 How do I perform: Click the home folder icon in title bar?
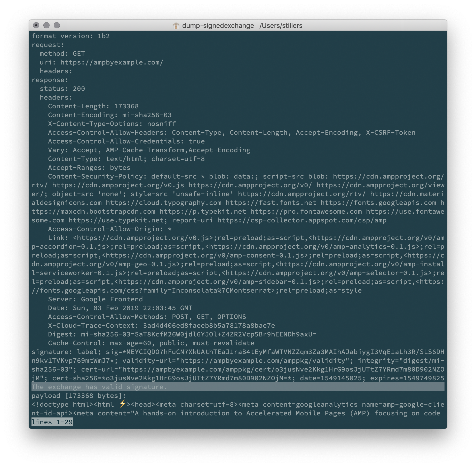click(177, 26)
